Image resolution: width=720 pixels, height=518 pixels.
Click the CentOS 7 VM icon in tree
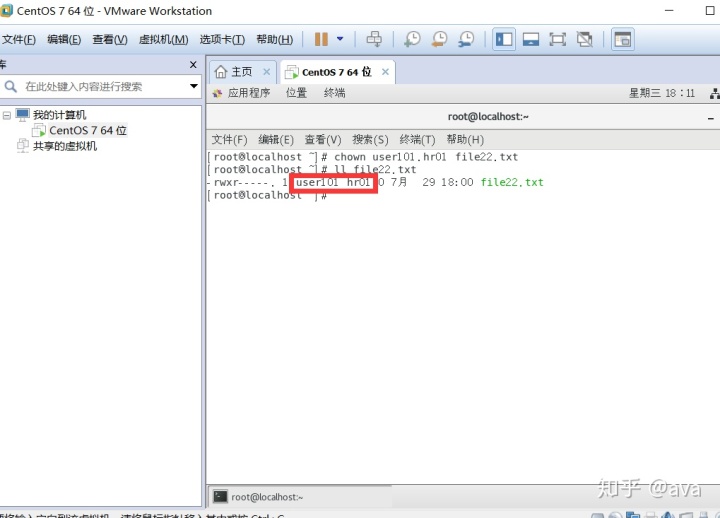pyautogui.click(x=39, y=130)
